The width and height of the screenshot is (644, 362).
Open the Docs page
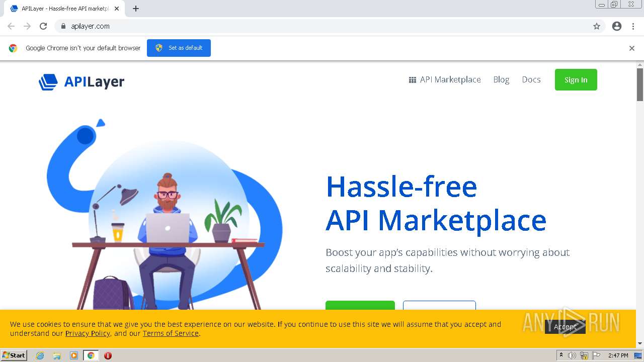pos(531,80)
